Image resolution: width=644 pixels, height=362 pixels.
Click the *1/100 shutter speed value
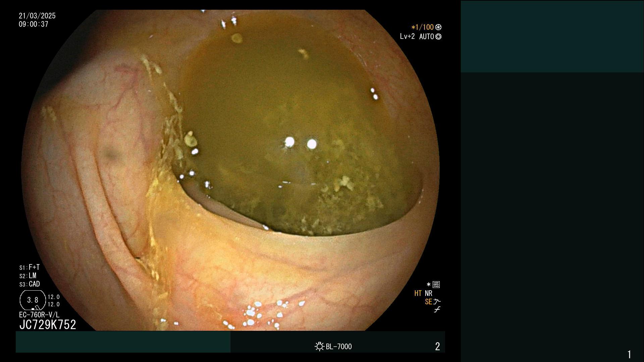(x=423, y=27)
